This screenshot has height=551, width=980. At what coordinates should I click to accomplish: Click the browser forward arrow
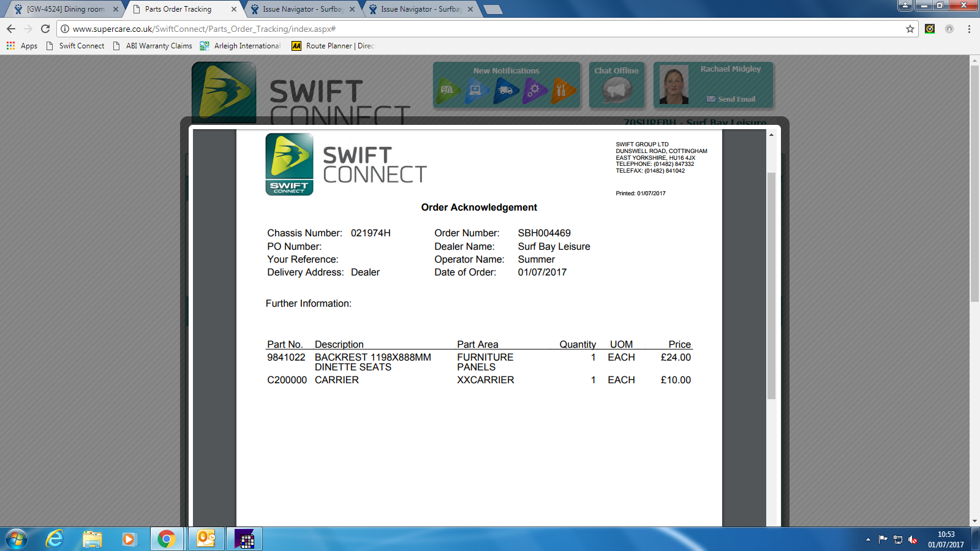(x=28, y=29)
